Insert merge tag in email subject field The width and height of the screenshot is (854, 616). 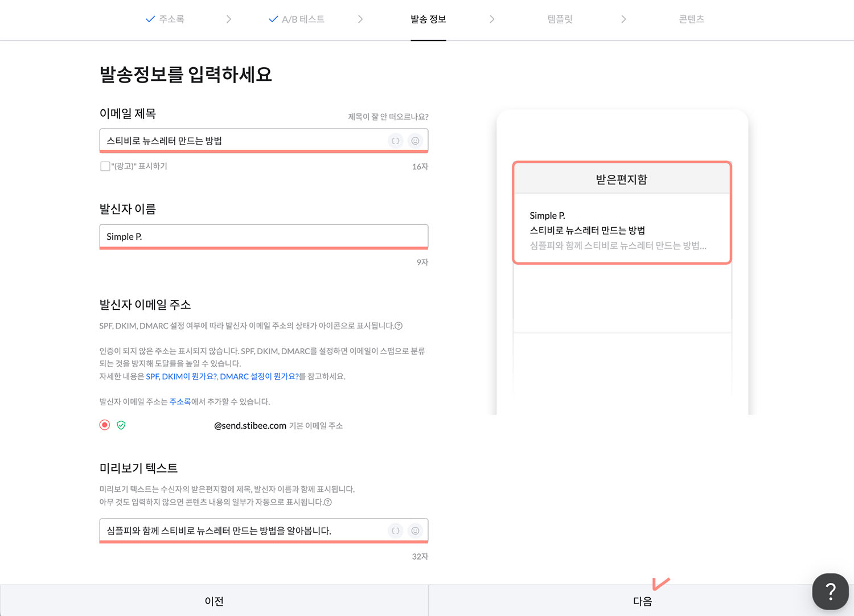click(396, 141)
